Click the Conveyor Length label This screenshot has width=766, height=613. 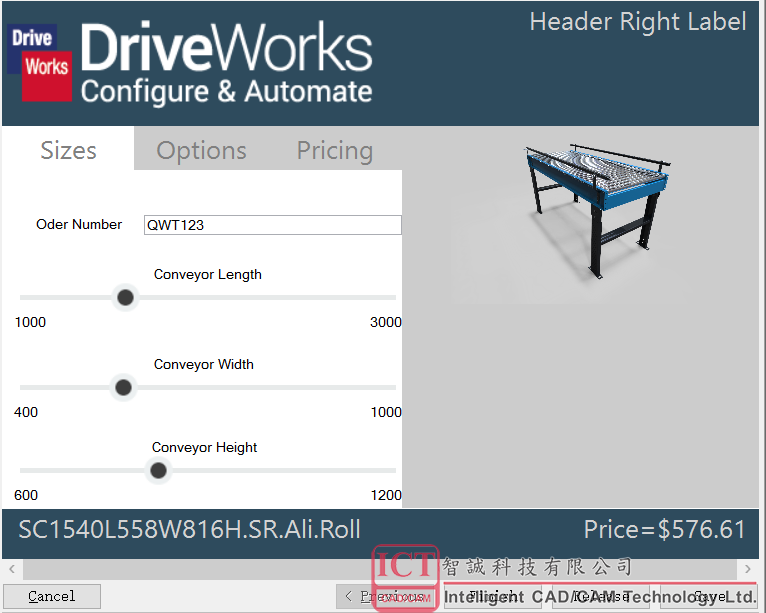click(x=208, y=275)
